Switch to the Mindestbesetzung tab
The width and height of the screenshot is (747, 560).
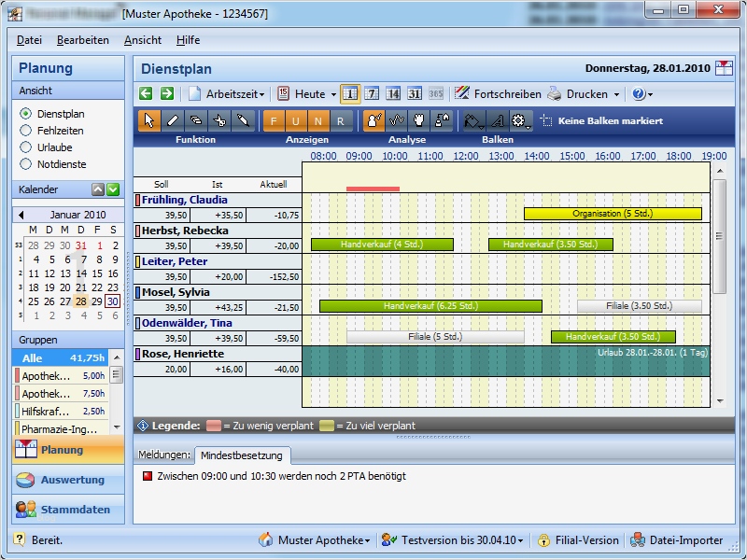[x=241, y=455]
